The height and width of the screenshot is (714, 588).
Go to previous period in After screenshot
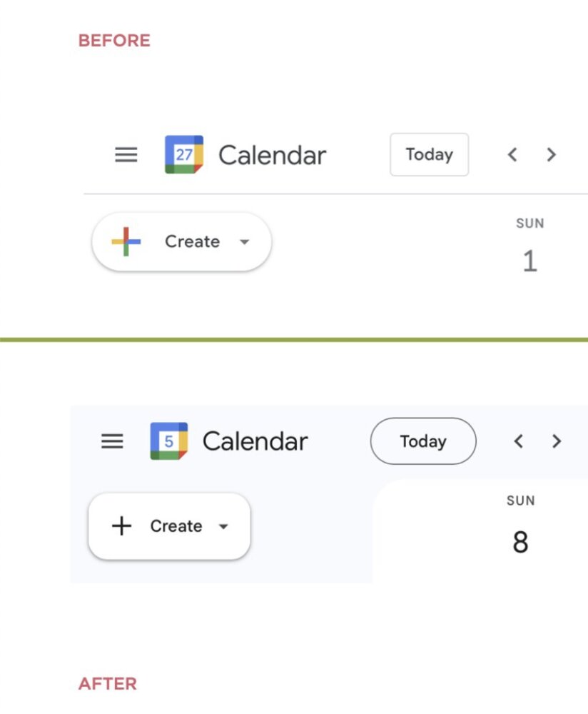coord(519,441)
